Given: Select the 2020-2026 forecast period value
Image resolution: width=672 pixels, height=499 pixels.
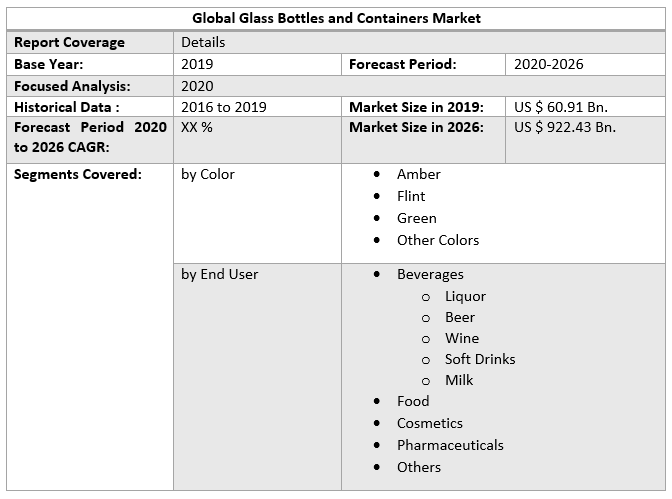Looking at the screenshot, I should 549,64.
